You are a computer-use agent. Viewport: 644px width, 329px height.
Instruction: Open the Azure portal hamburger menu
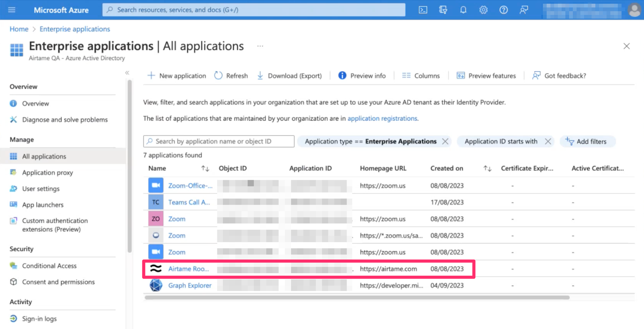(12, 10)
